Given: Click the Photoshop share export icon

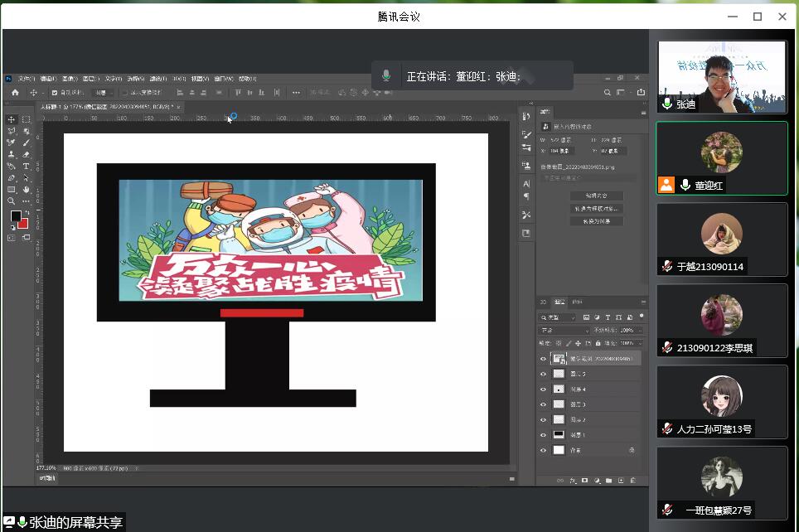Looking at the screenshot, I should pos(641,92).
